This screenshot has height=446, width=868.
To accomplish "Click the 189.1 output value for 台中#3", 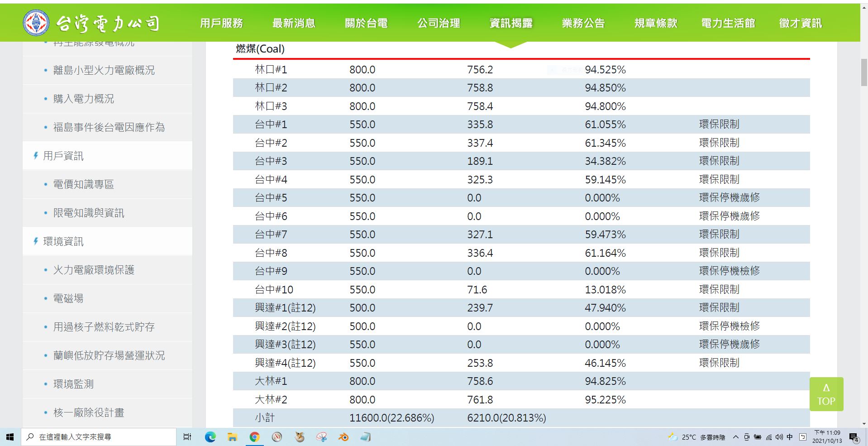I will (480, 161).
